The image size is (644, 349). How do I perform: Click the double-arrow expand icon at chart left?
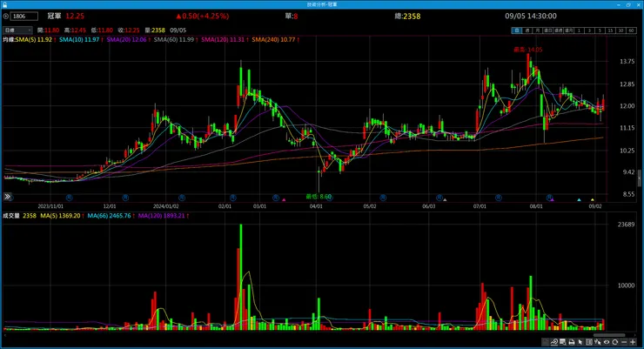pyautogui.click(x=7, y=197)
